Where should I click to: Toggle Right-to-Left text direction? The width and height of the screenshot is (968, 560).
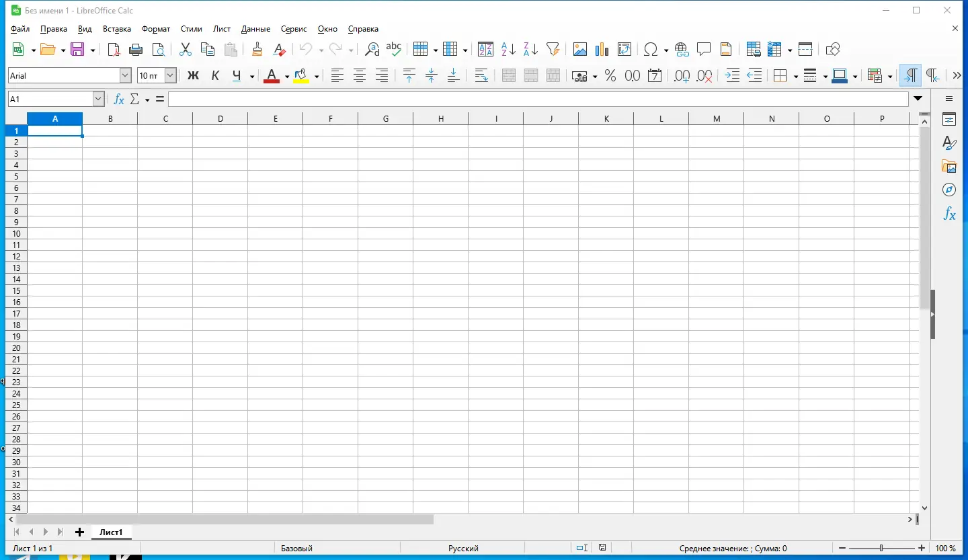933,76
